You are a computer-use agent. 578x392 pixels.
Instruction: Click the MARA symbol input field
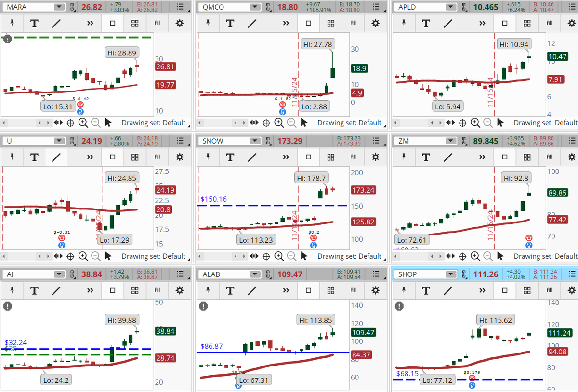(29, 7)
